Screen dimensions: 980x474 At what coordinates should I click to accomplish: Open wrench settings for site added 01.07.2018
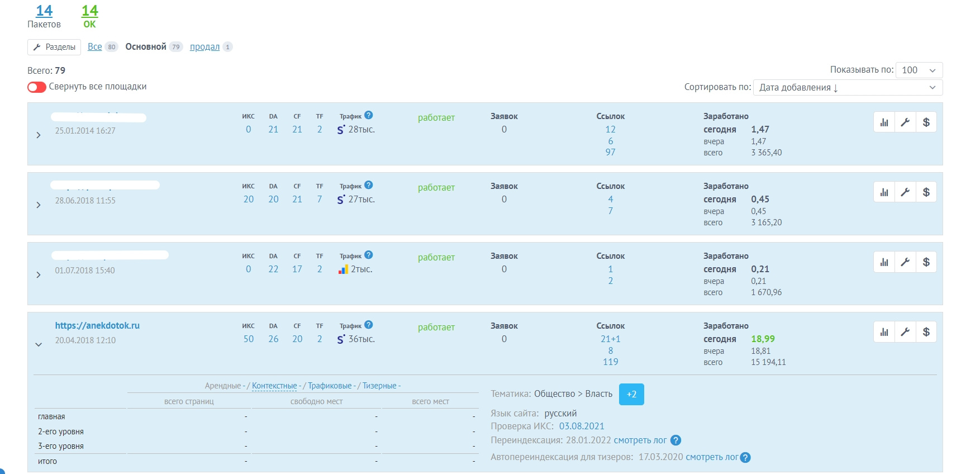tap(906, 262)
